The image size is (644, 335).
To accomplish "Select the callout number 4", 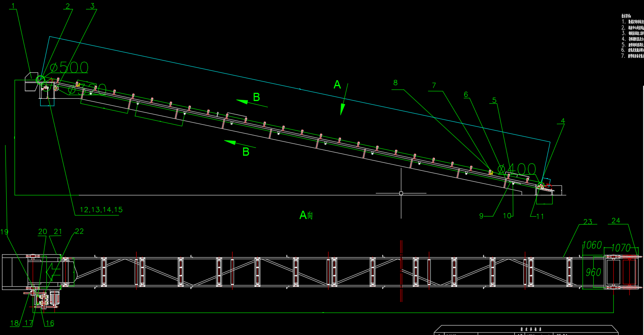I will (x=563, y=121).
